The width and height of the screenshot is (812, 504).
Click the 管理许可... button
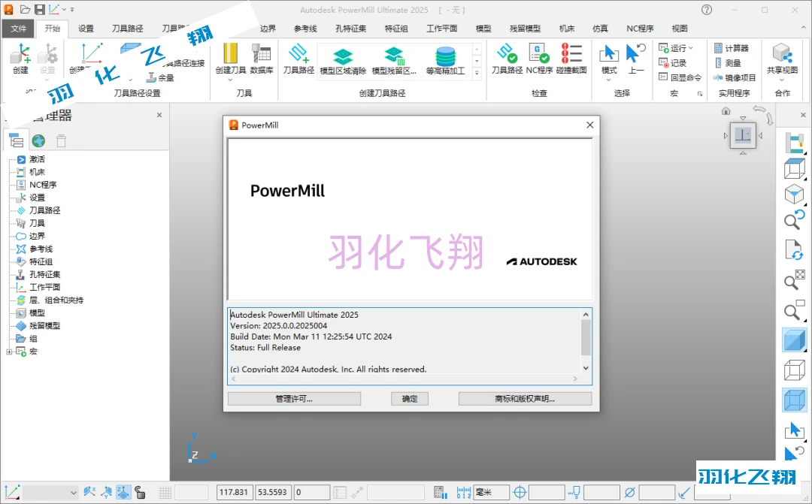294,398
